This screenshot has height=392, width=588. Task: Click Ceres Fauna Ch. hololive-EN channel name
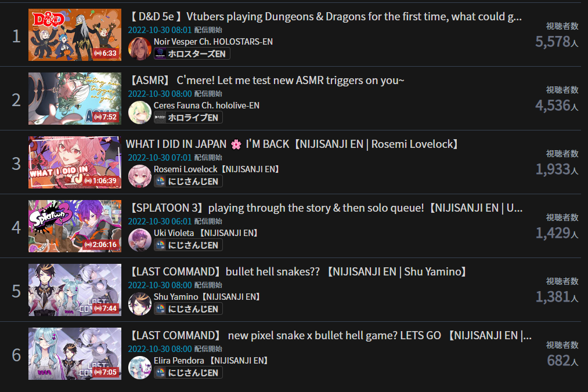pos(207,106)
